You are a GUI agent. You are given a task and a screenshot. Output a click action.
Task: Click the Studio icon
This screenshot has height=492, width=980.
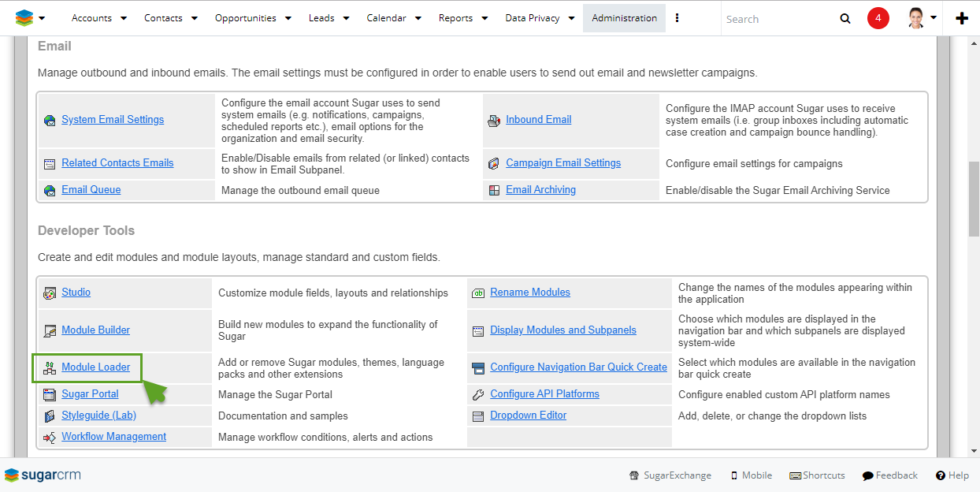[x=50, y=293]
